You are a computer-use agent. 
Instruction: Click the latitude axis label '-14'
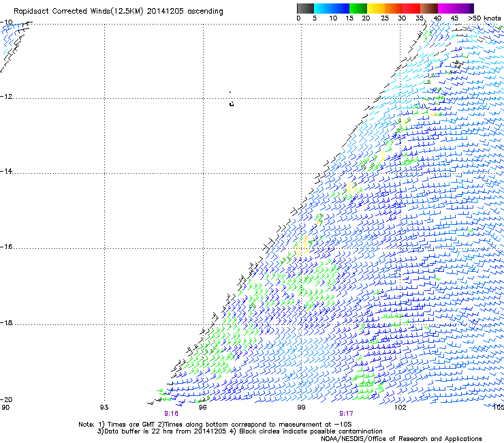click(x=6, y=171)
